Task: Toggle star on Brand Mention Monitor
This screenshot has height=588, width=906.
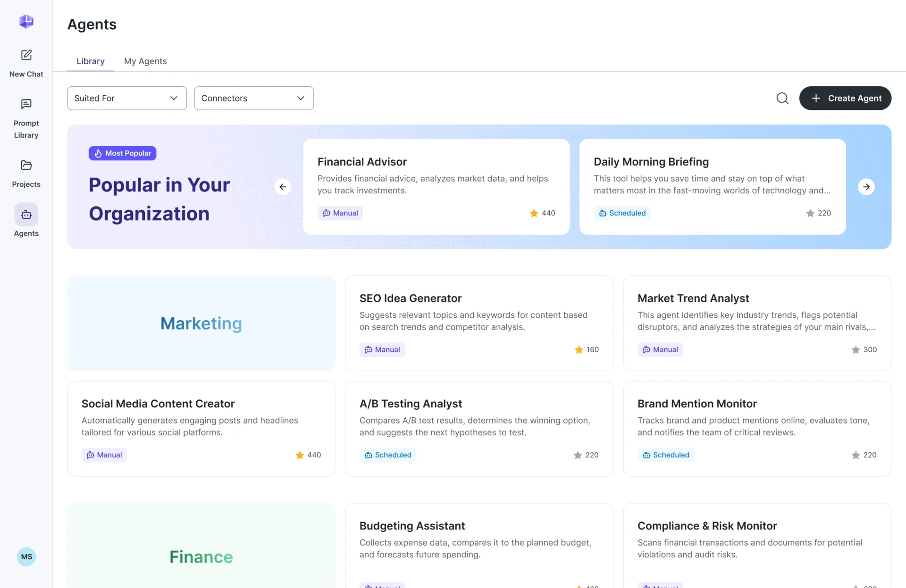Action: click(856, 455)
